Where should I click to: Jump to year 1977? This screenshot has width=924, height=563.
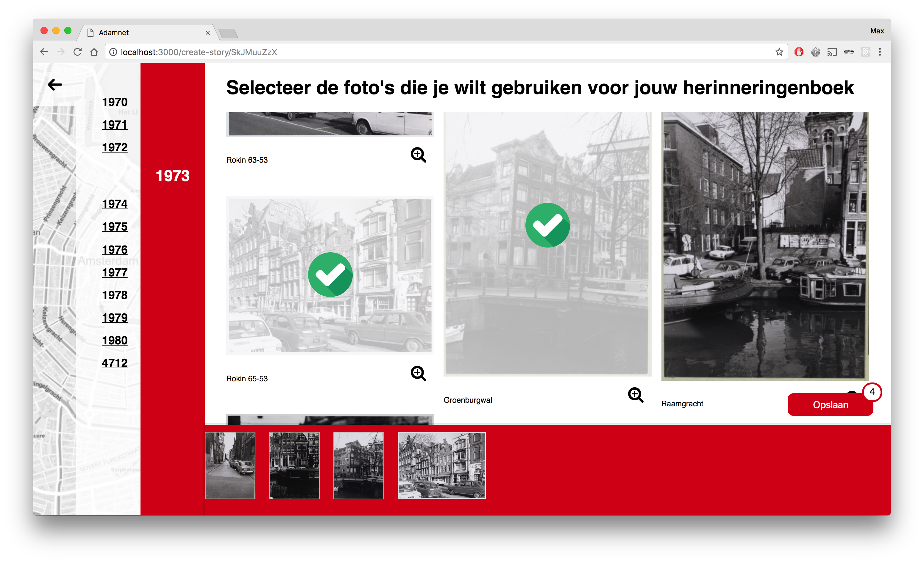click(x=115, y=273)
